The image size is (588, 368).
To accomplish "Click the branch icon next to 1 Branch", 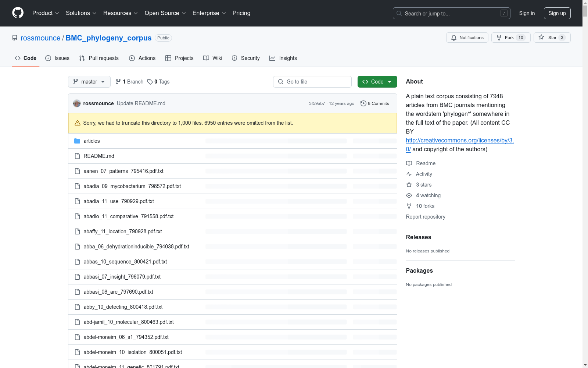I will [118, 82].
